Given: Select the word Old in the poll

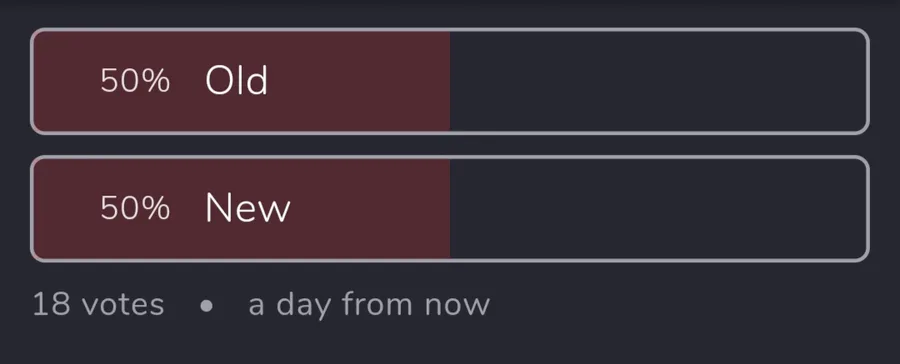Looking at the screenshot, I should click(236, 80).
